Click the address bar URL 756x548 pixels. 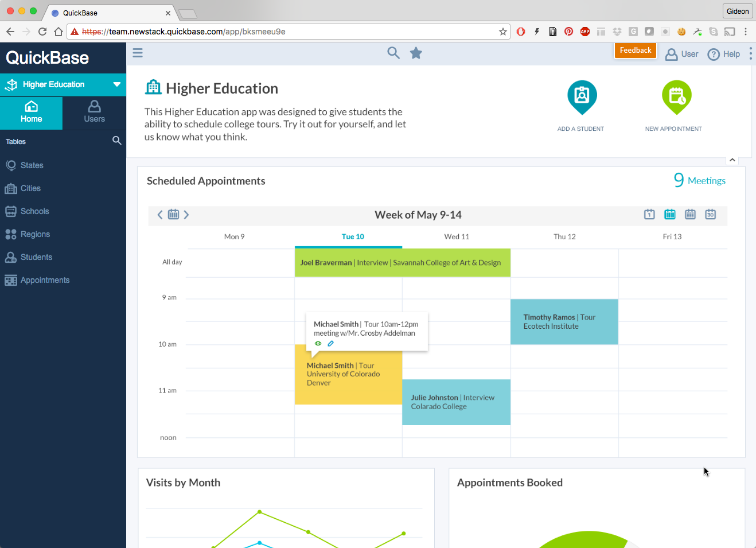(184, 32)
